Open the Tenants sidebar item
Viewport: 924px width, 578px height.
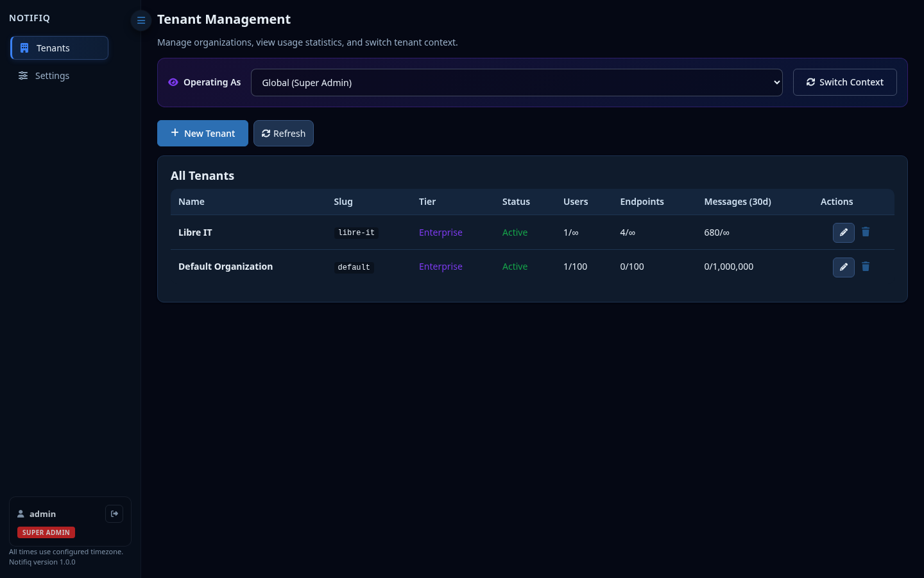coord(60,48)
